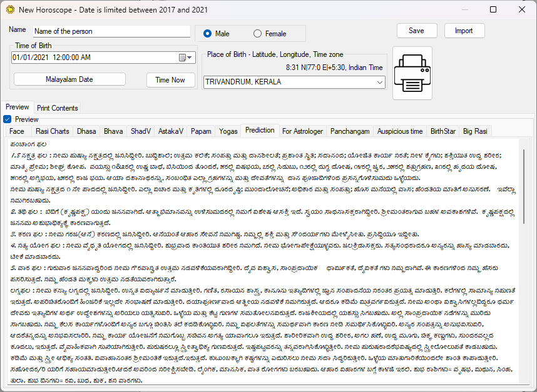Open the Big Rasi tab
537x392 pixels.
(475, 131)
